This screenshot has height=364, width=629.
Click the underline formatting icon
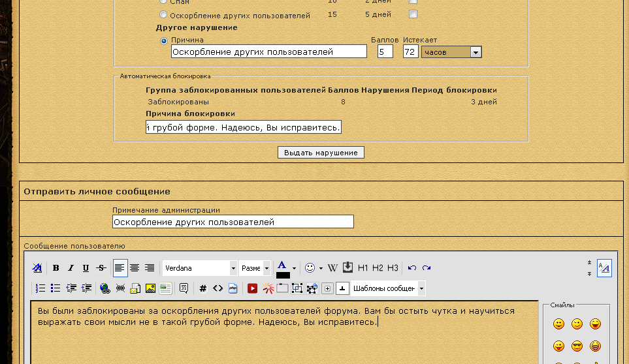(86, 268)
